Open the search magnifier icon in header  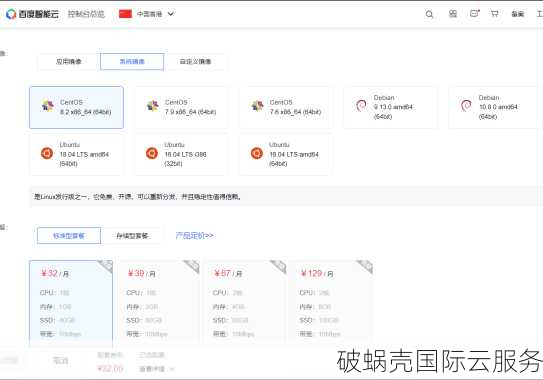429,14
